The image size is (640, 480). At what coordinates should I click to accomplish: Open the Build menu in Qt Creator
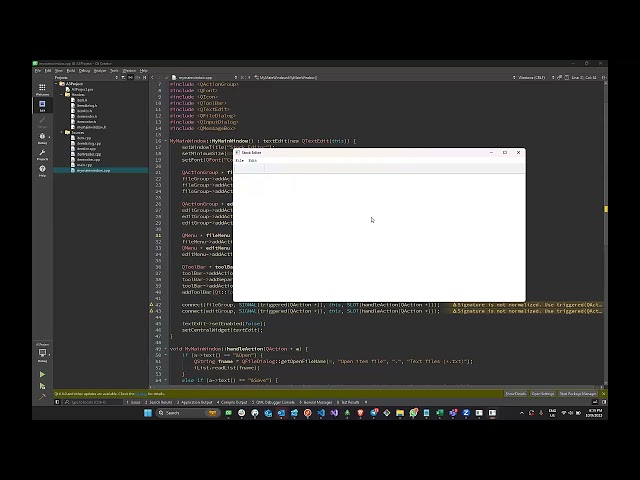71,71
